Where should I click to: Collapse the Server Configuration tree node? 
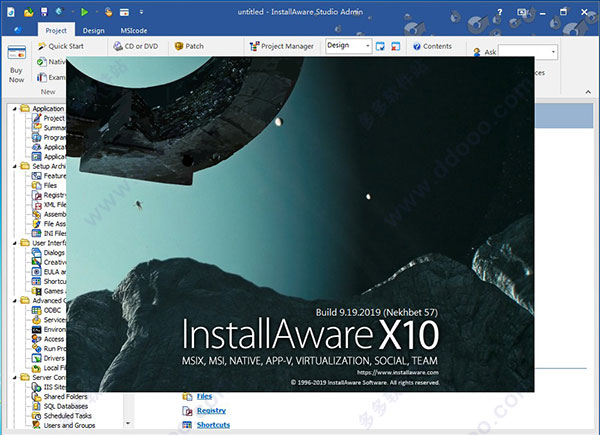(x=15, y=377)
